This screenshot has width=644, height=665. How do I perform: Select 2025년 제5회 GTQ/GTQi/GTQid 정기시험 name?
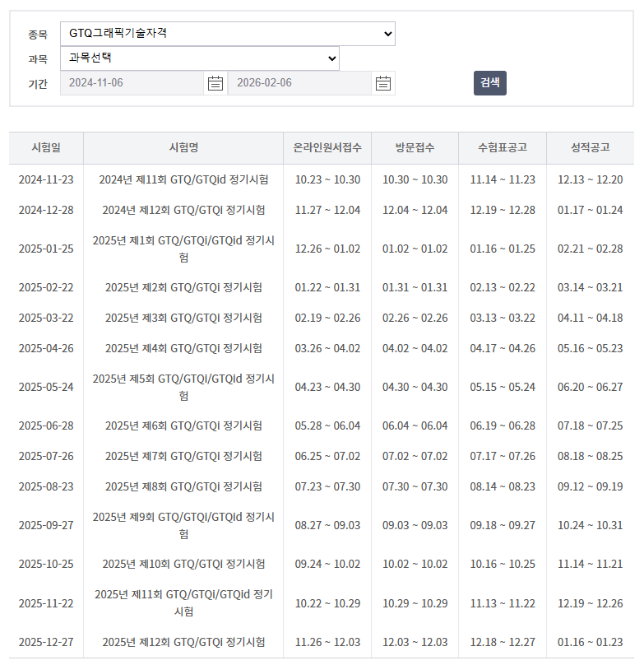coord(183,387)
